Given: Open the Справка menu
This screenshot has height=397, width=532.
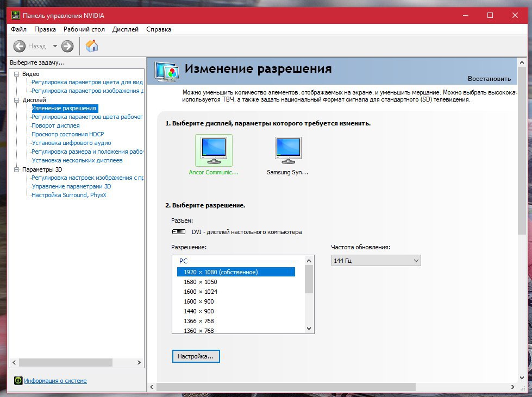Looking at the screenshot, I should click(x=159, y=29).
